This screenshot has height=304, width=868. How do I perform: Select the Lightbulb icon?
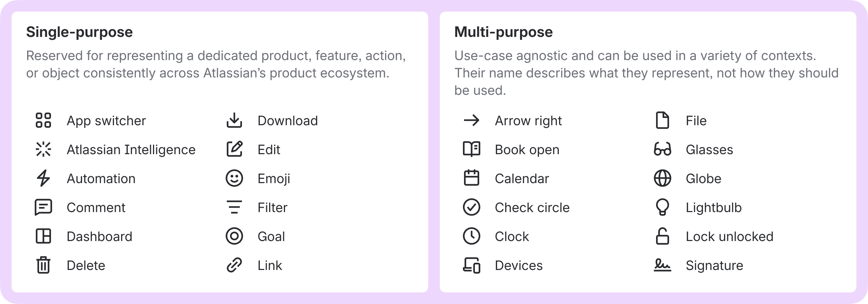663,207
